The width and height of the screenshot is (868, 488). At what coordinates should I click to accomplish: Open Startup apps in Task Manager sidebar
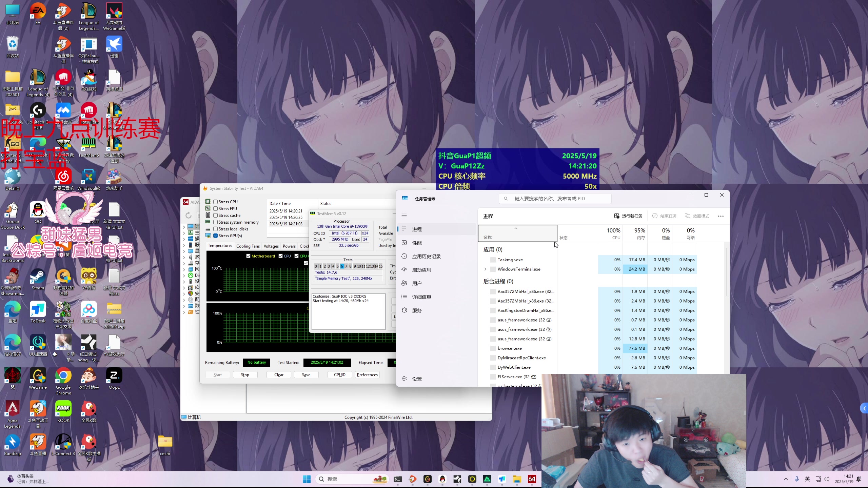coord(404,270)
